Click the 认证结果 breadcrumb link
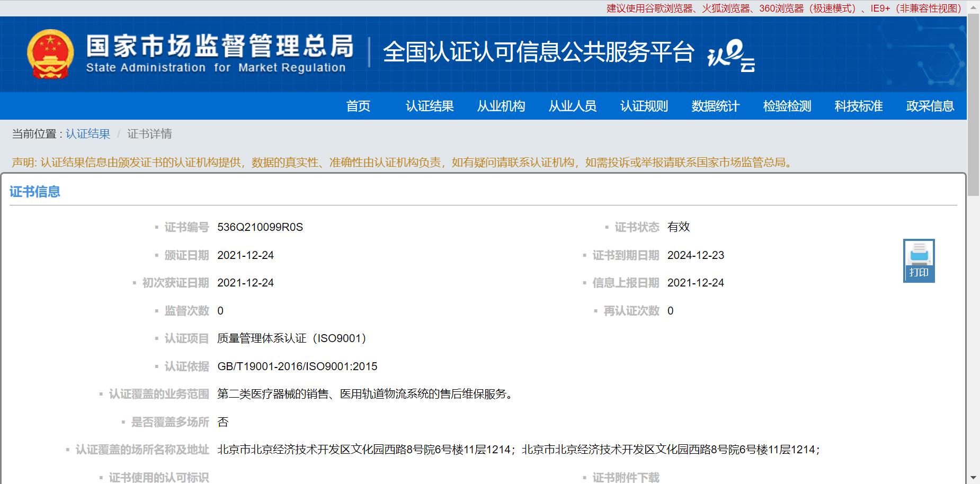The width and height of the screenshot is (980, 484). point(88,134)
